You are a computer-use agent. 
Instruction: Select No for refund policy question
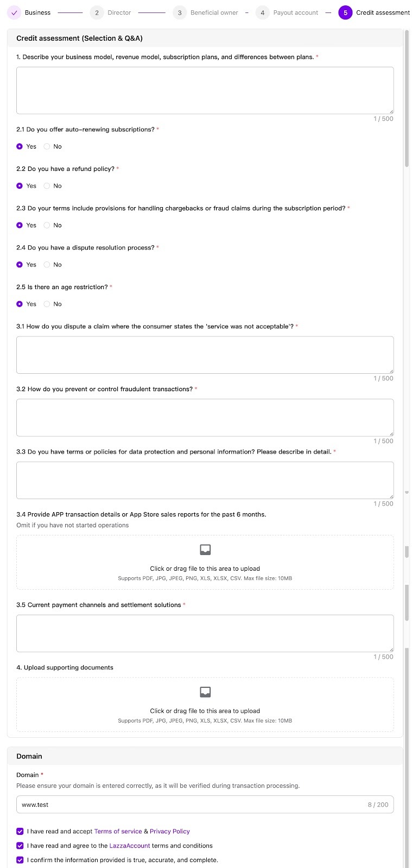(x=47, y=186)
